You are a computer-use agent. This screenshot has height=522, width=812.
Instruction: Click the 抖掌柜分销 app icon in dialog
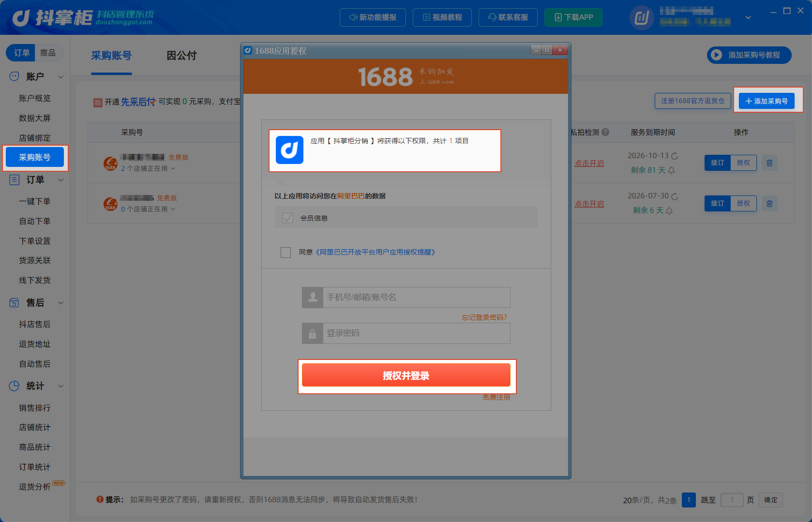[289, 150]
